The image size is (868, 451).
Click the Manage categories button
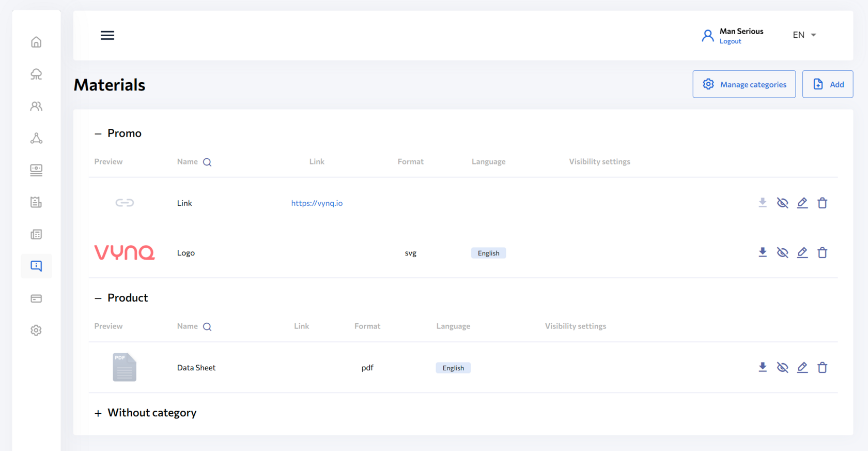(x=744, y=84)
